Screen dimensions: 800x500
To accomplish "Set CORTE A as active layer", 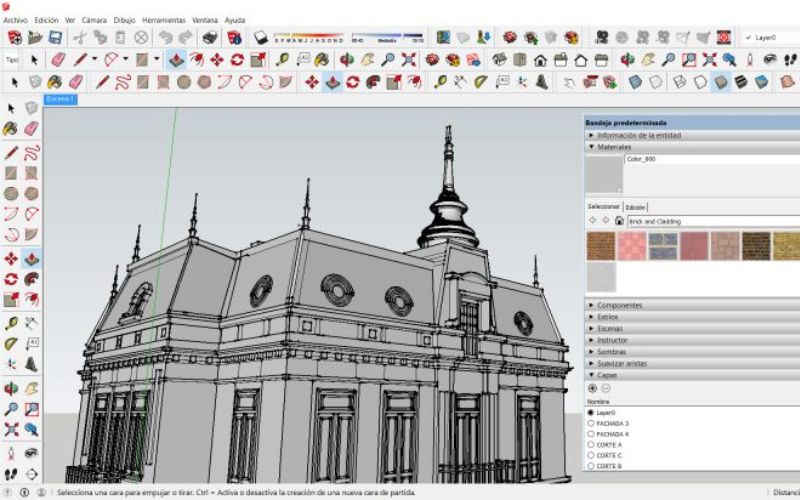I will tap(591, 444).
